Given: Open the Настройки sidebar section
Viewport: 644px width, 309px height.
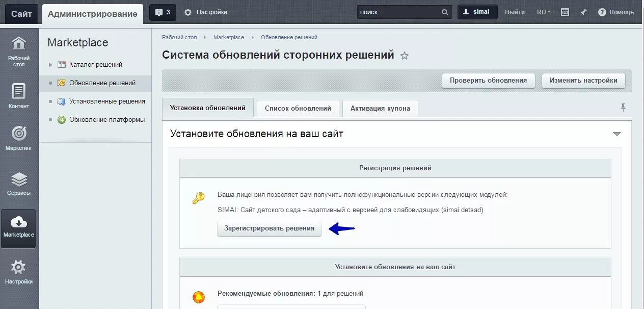Looking at the screenshot, I should (19, 272).
